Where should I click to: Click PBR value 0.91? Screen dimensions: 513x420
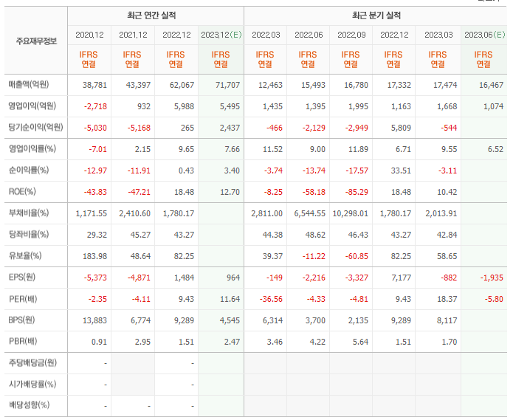tap(99, 342)
